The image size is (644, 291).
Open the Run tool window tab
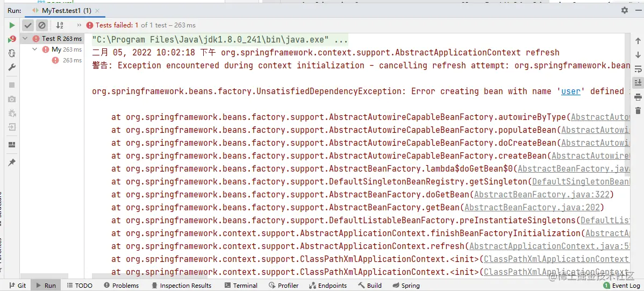click(x=46, y=285)
